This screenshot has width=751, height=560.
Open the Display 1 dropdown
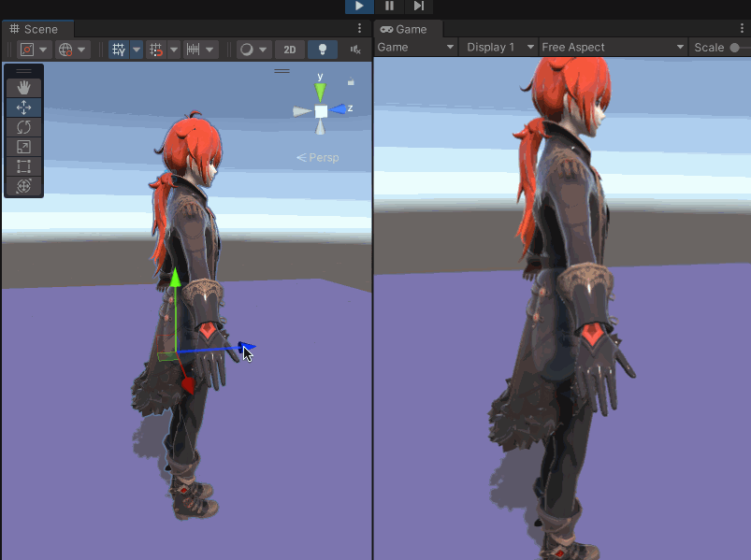pos(499,47)
